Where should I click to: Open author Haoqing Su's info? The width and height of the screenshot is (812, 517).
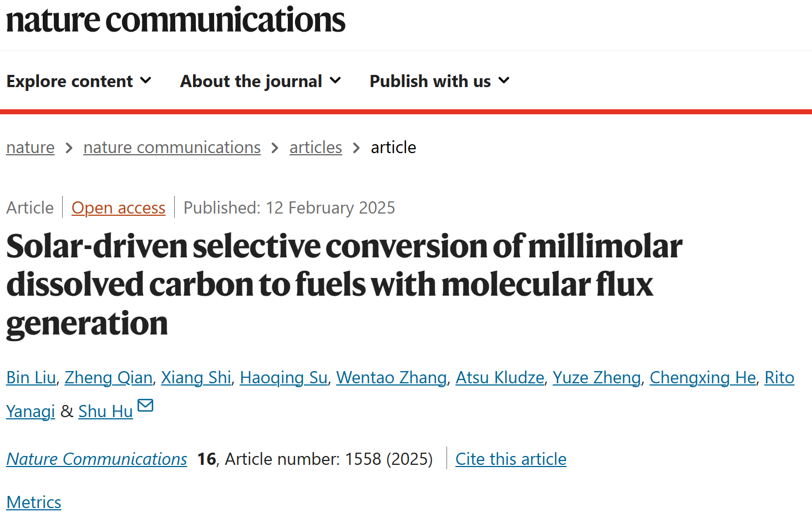(x=284, y=378)
